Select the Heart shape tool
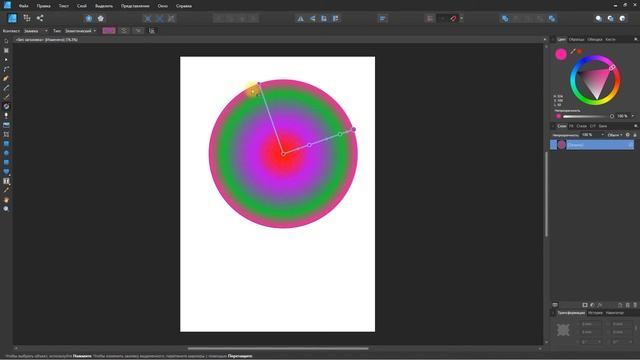The width and height of the screenshot is (640, 360). click(x=6, y=172)
